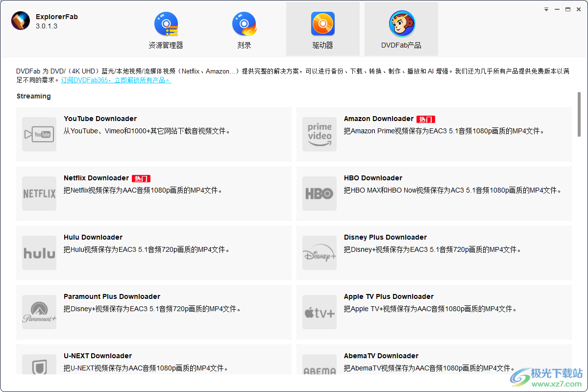
Task: Open Paramount Plus Downloader title
Action: tap(112, 296)
